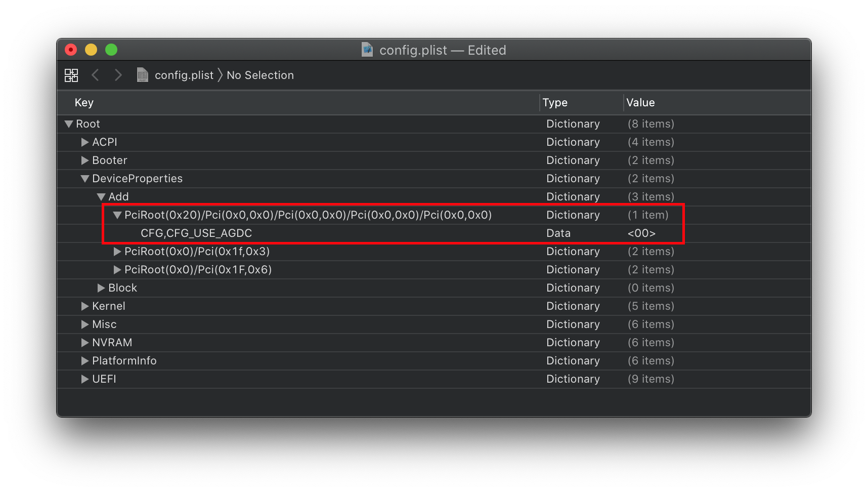Click the Type column header

pyautogui.click(x=555, y=103)
